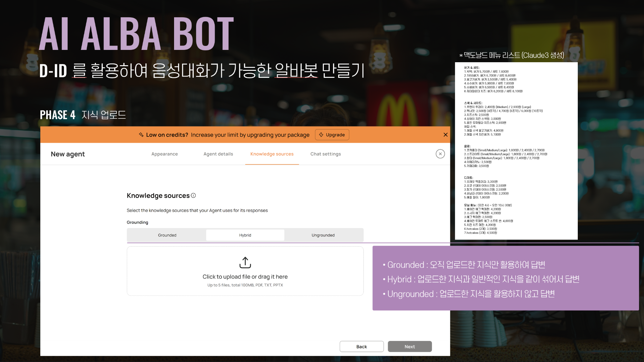Dismiss the low credits banner X
The width and height of the screenshot is (644, 362).
pos(445,135)
